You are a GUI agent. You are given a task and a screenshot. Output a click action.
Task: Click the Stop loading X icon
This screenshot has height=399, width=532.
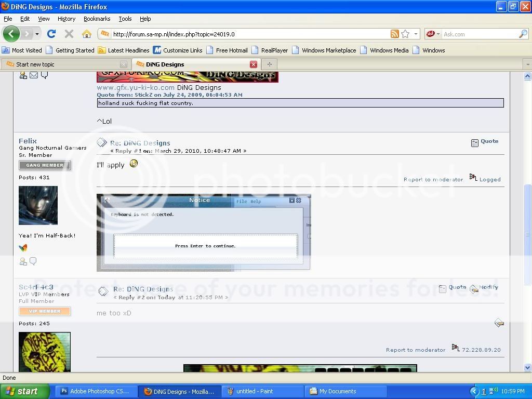tap(69, 34)
